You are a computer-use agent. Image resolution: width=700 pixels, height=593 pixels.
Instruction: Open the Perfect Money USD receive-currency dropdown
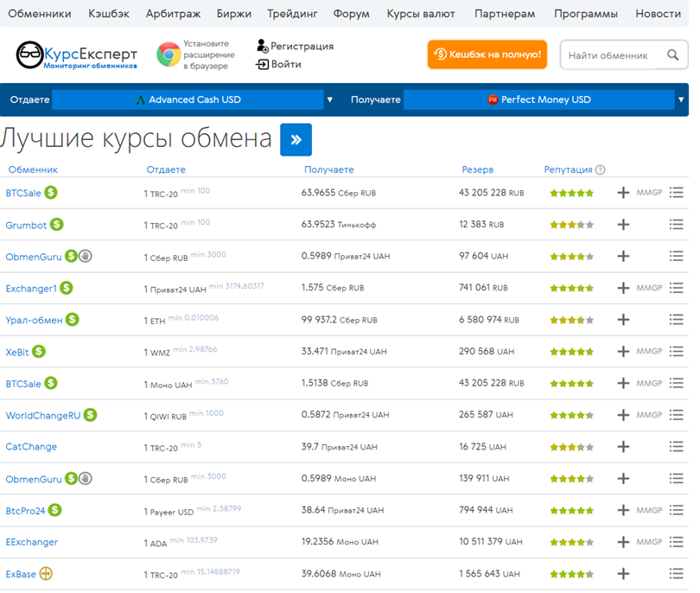[x=539, y=99]
